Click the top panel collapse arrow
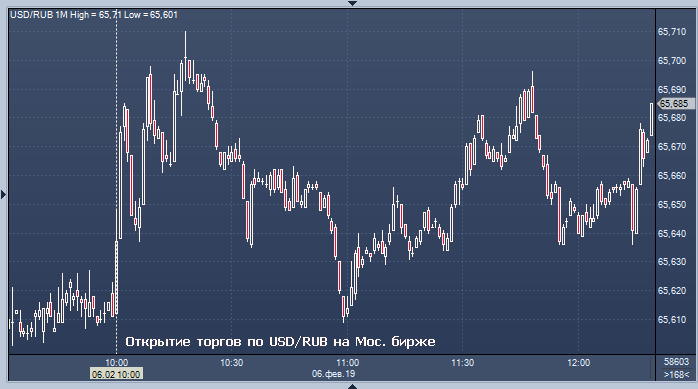This screenshot has width=698, height=389. pyautogui.click(x=352, y=3)
